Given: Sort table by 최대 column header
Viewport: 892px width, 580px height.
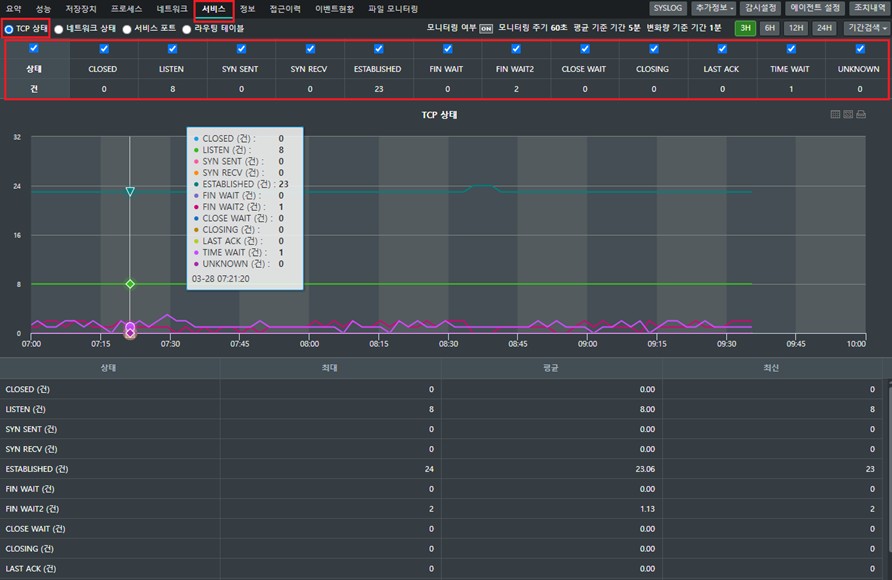Looking at the screenshot, I should pyautogui.click(x=330, y=368).
